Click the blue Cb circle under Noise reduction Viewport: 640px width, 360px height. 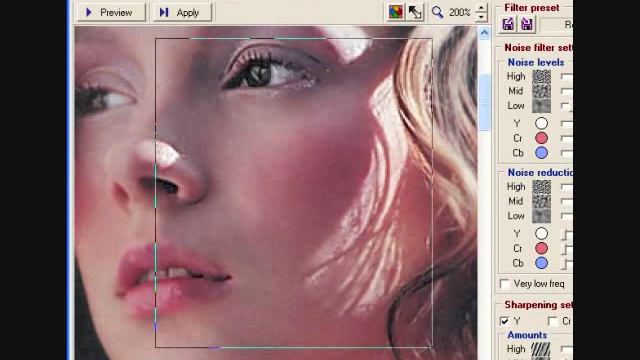541,263
